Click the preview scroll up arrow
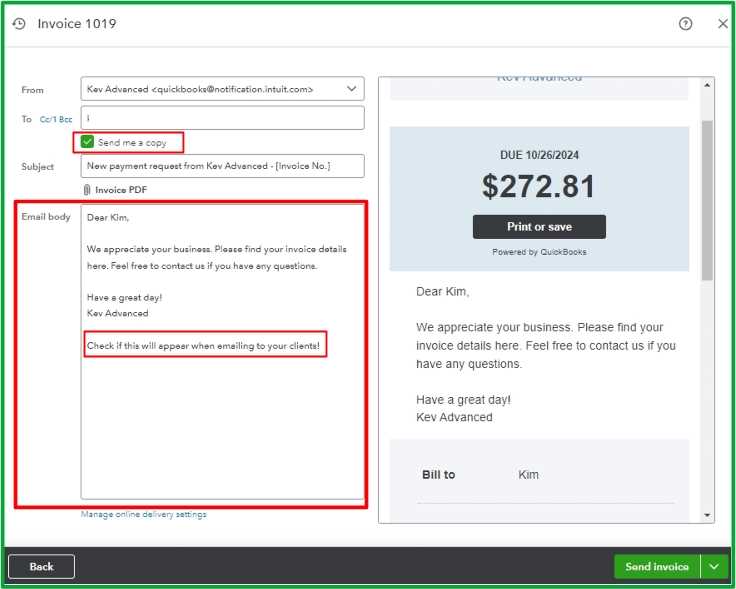The height and width of the screenshot is (589, 736). (707, 85)
